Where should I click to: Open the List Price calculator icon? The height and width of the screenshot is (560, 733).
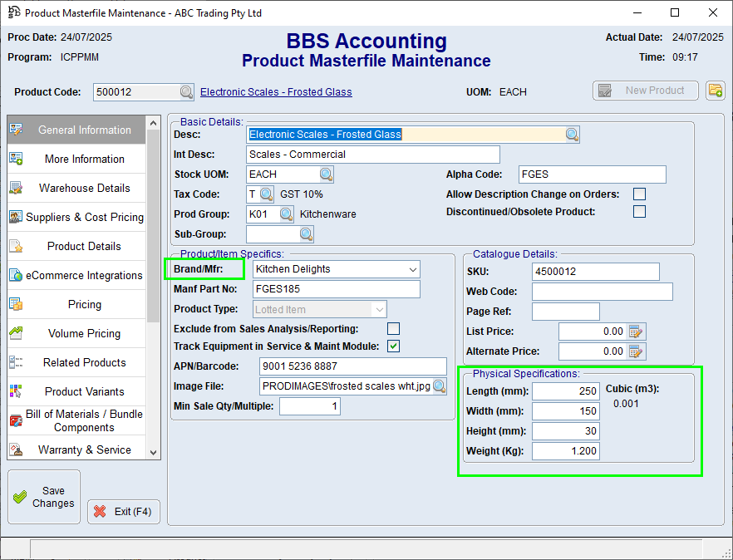click(x=637, y=332)
